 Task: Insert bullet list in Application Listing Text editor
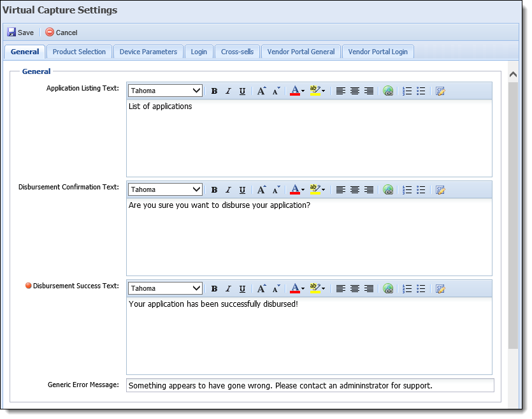coord(421,91)
